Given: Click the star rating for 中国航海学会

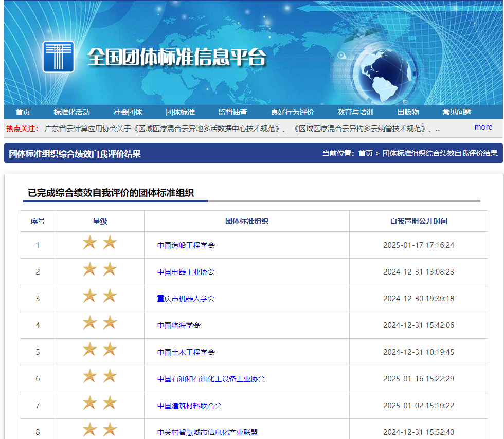Looking at the screenshot, I should (100, 322).
